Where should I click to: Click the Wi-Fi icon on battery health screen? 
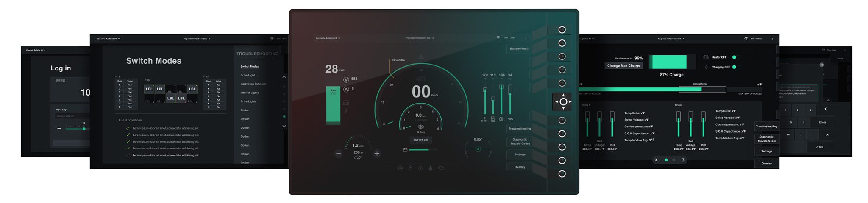(746, 39)
